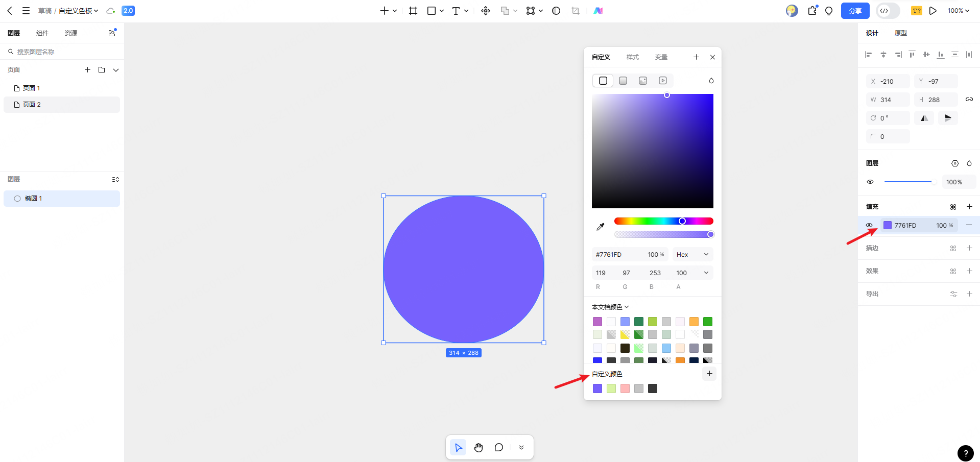Toggle the aspect ratio lock link
The height and width of the screenshot is (462, 980).
[969, 100]
